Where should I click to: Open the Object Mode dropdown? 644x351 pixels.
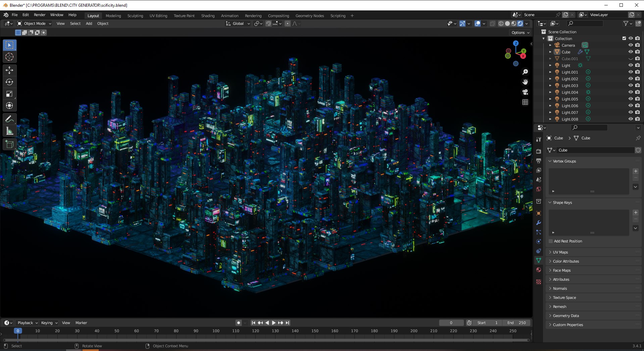point(34,24)
